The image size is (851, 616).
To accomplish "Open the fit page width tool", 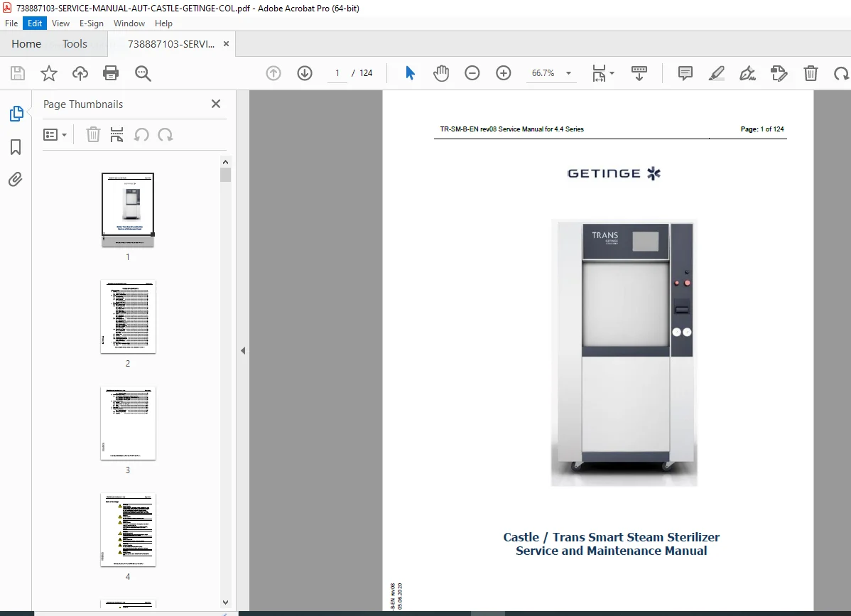I will pyautogui.click(x=599, y=72).
